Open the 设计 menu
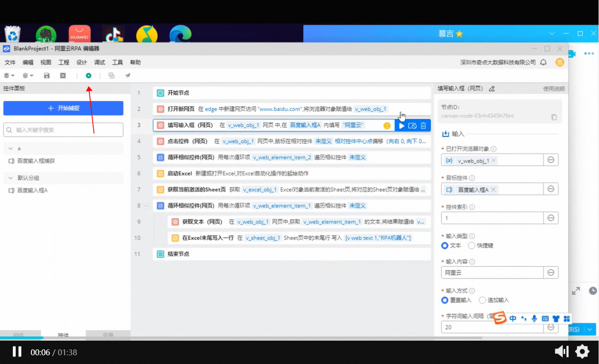Screen dimensions: 599x364 (x=82, y=63)
